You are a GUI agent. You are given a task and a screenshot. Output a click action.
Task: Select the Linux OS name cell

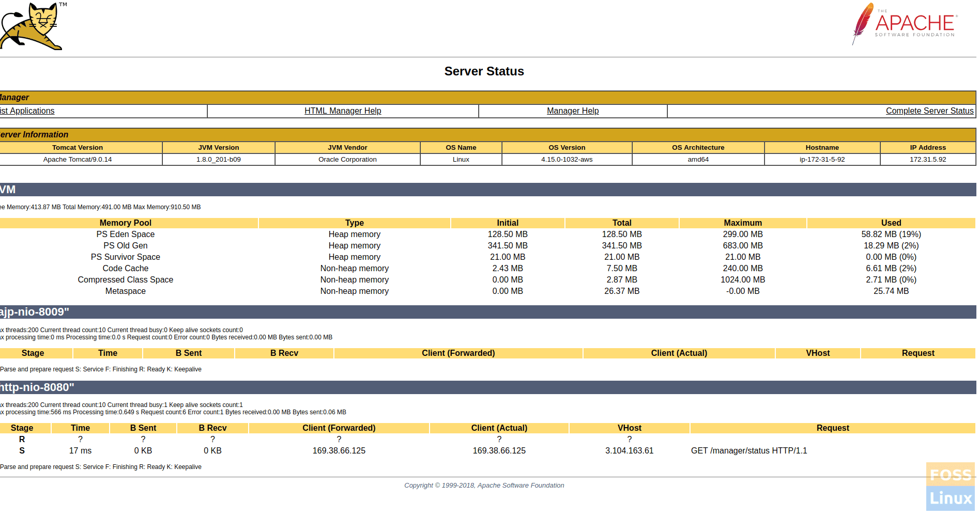point(461,160)
